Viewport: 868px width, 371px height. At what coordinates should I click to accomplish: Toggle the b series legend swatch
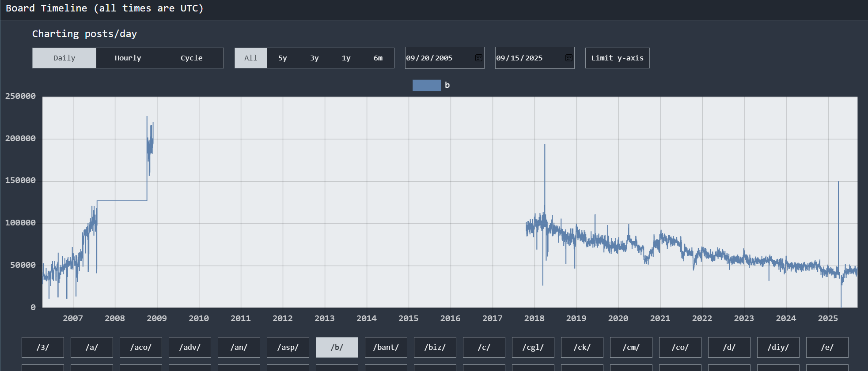pyautogui.click(x=427, y=85)
